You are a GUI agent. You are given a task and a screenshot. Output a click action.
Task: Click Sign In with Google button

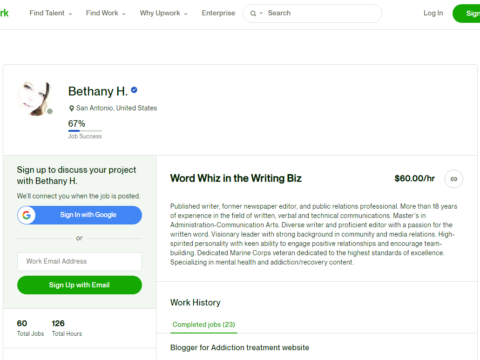(x=79, y=215)
